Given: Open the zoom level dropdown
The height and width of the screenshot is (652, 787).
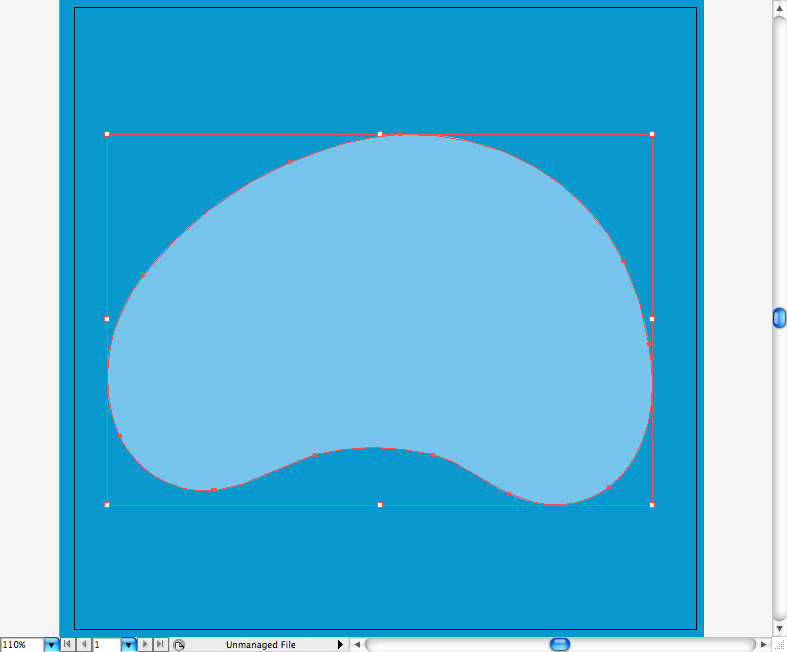Looking at the screenshot, I should tap(51, 645).
